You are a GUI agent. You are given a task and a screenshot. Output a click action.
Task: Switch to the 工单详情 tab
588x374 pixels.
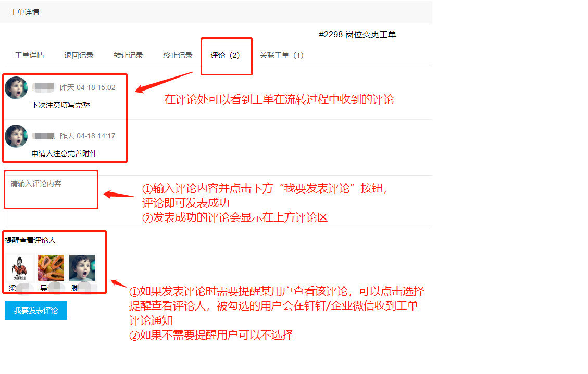click(29, 56)
